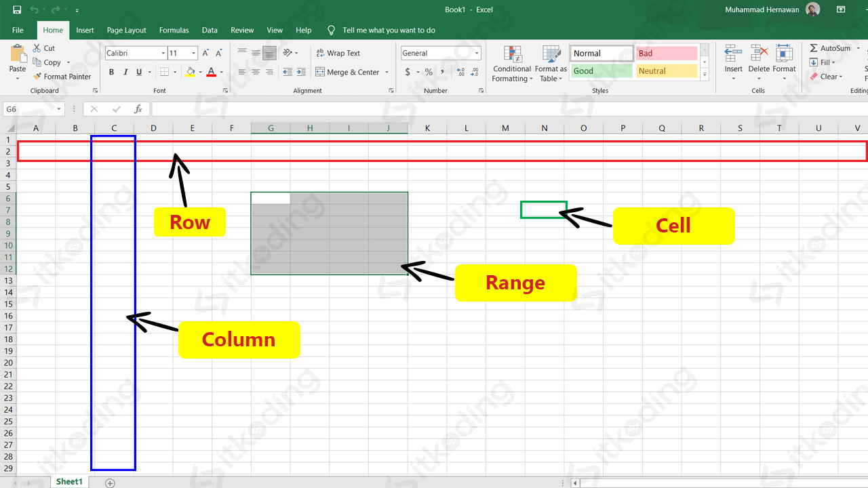This screenshot has width=868, height=488.
Task: Toggle Wrap Text on selected cells
Action: tap(338, 53)
